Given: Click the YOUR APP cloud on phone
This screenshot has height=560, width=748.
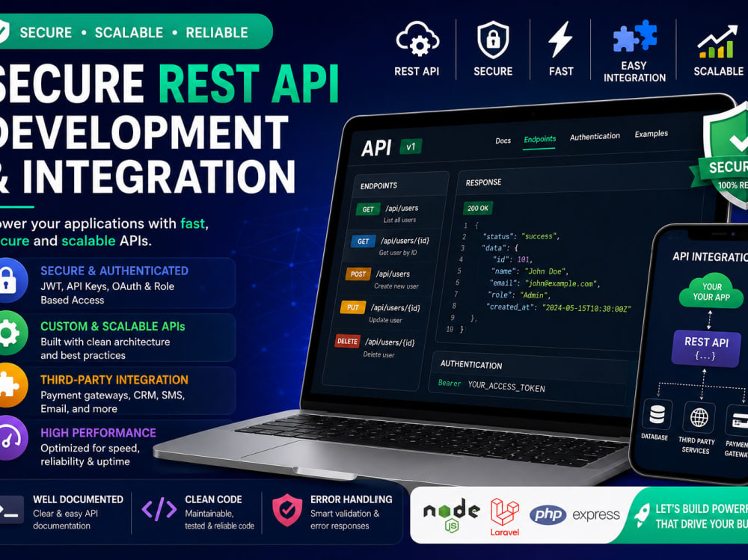Looking at the screenshot, I should point(711,291).
